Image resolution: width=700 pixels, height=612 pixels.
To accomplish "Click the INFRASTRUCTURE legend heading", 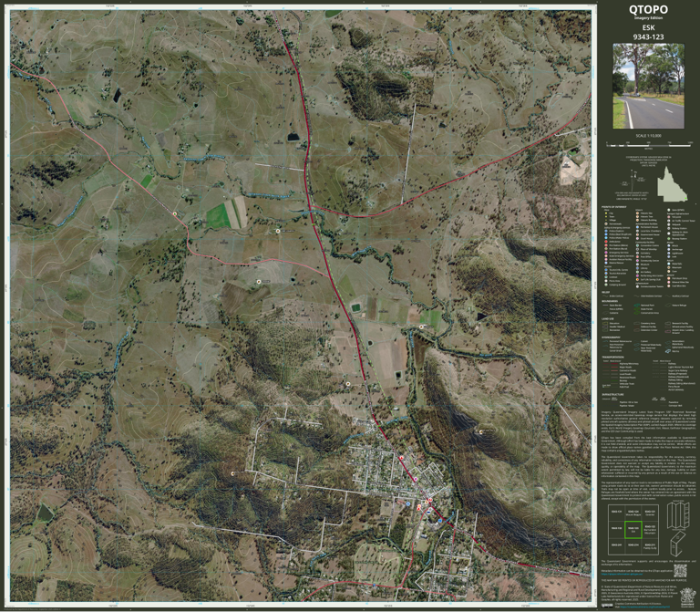I will (612, 395).
